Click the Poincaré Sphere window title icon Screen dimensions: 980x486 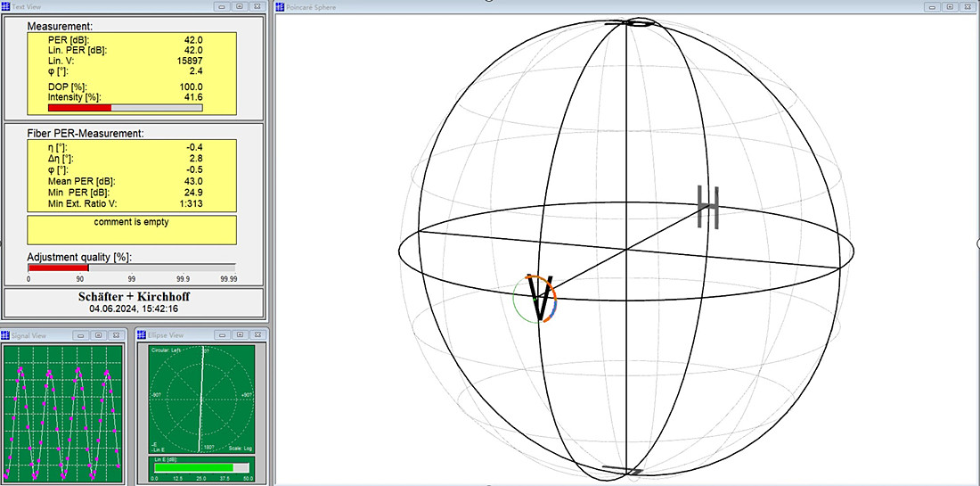pyautogui.click(x=281, y=6)
